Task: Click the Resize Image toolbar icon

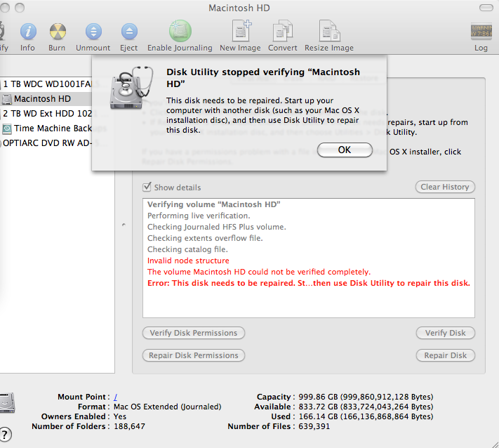Action: click(329, 31)
